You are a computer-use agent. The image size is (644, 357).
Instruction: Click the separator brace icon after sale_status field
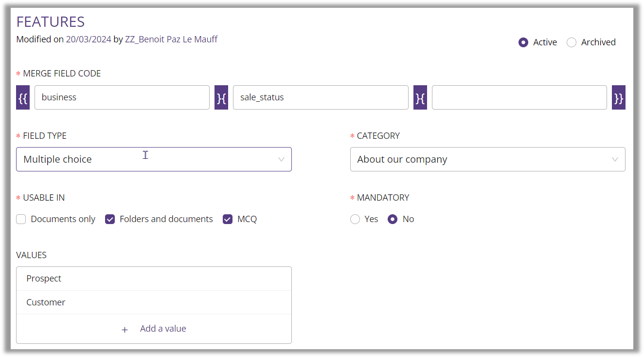point(420,98)
